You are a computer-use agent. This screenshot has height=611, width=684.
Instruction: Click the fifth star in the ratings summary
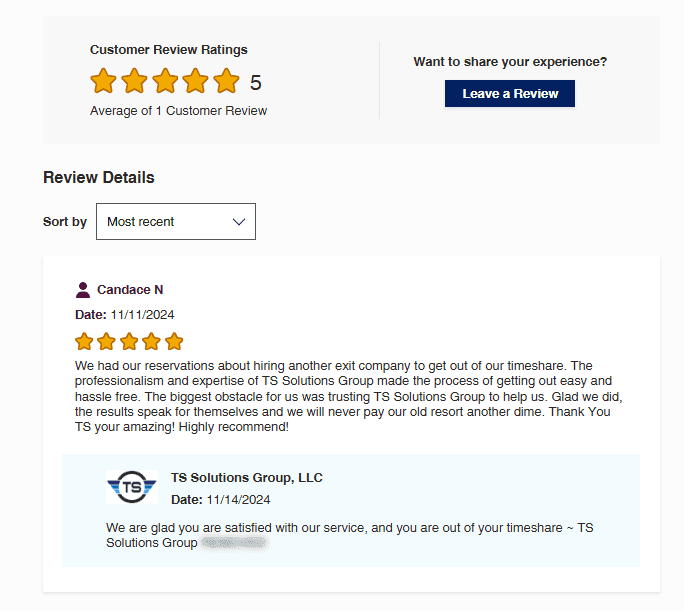click(x=227, y=82)
